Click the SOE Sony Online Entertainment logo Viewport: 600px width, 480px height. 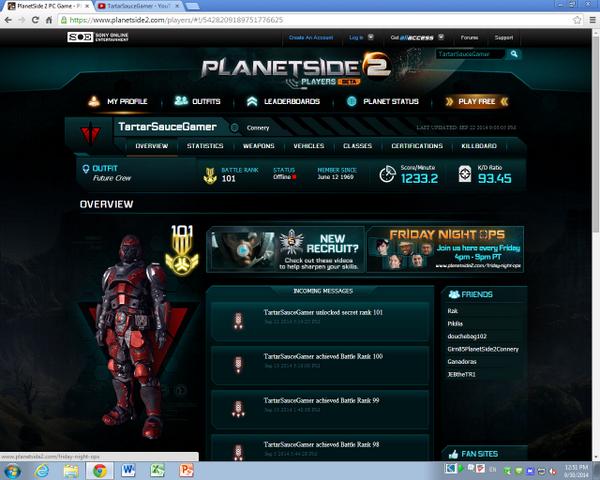coord(98,37)
